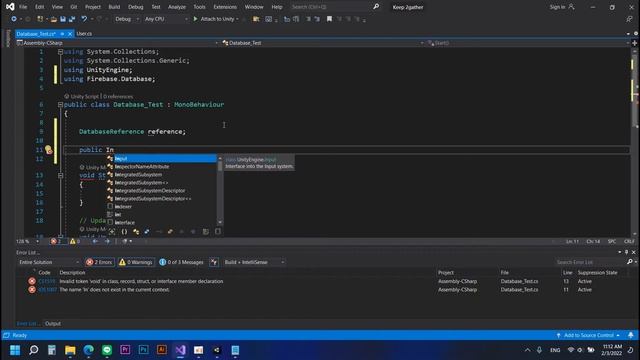
Task: Navigate to previous issue arrow
Action: 95,241
